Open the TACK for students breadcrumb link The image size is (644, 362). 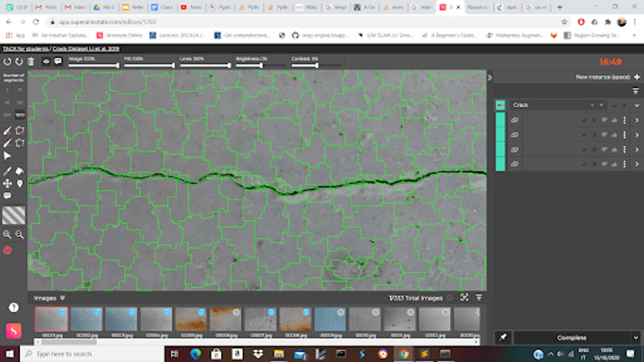(x=26, y=49)
